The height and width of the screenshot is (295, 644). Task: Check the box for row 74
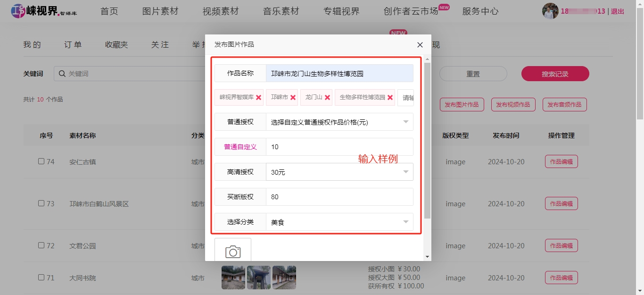41,161
